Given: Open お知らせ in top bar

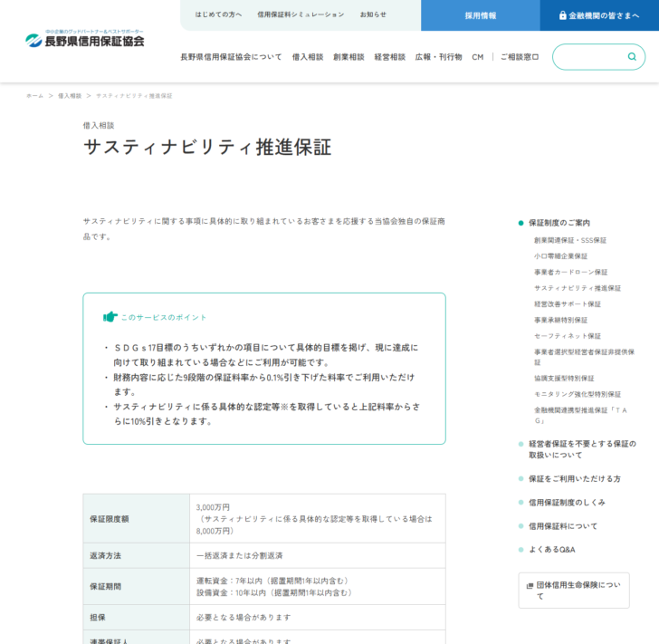Looking at the screenshot, I should coord(373,14).
